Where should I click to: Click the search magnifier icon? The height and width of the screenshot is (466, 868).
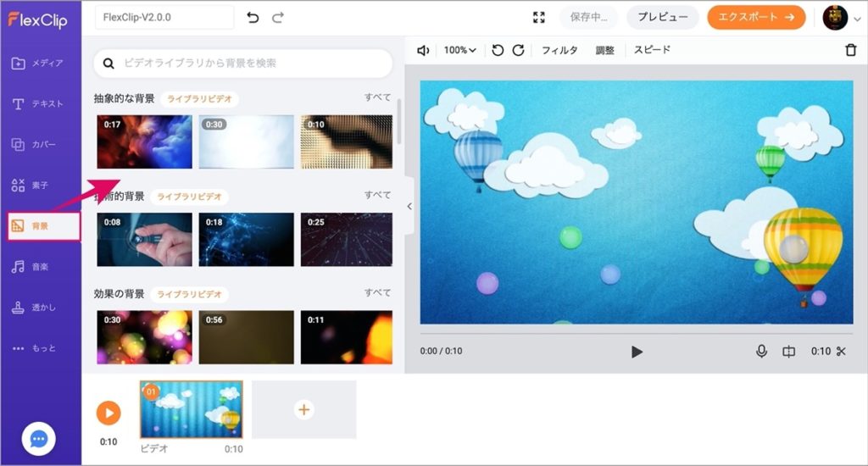[x=108, y=64]
